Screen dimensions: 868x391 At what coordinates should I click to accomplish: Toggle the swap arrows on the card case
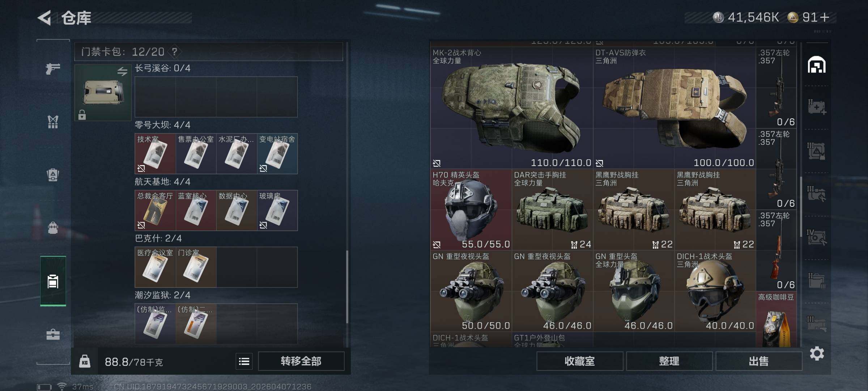[x=122, y=71]
